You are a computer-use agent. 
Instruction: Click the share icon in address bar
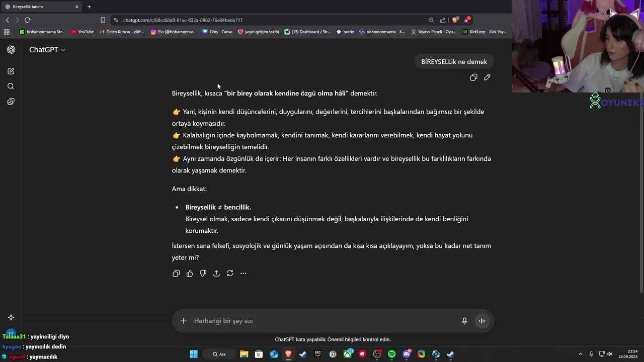(443, 20)
